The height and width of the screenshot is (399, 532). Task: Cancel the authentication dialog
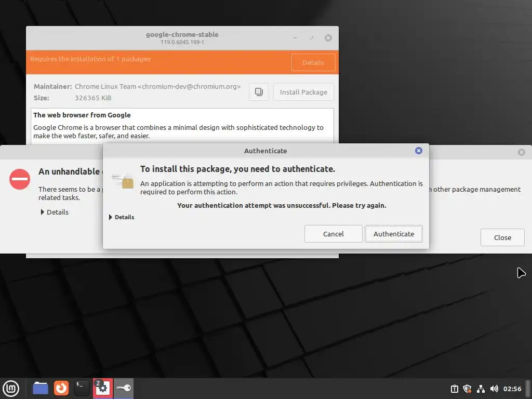click(333, 234)
